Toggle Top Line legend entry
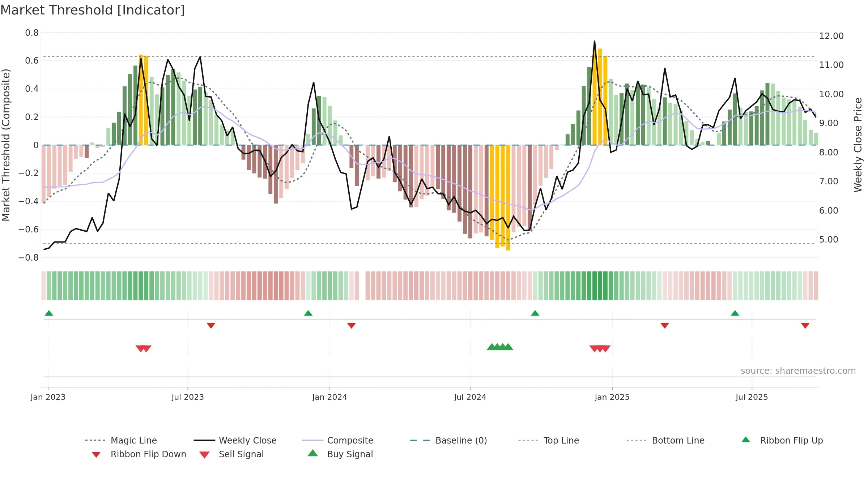Image resolution: width=868 pixels, height=488 pixels. [549, 440]
